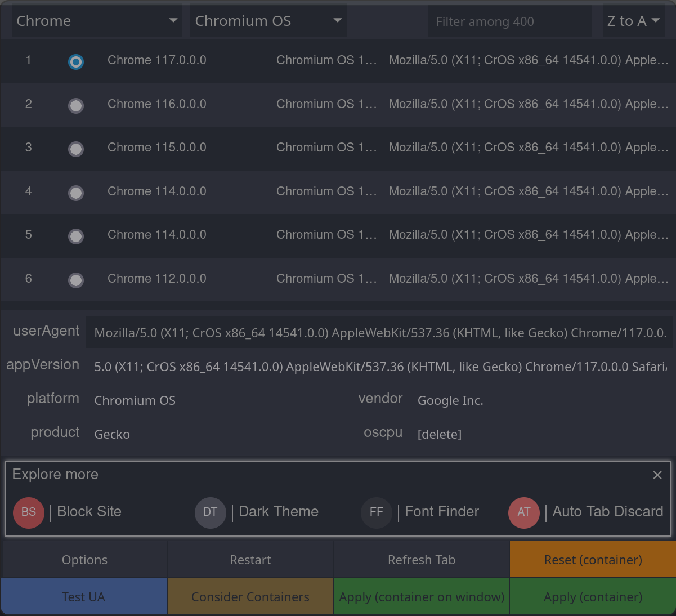Click the Refresh Tab button
The image size is (676, 616).
pyautogui.click(x=422, y=560)
